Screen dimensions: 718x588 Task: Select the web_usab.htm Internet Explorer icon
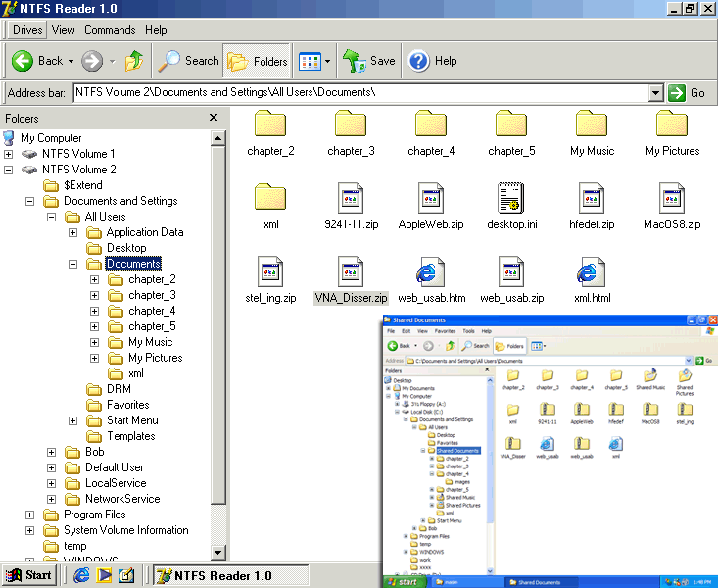click(x=431, y=273)
